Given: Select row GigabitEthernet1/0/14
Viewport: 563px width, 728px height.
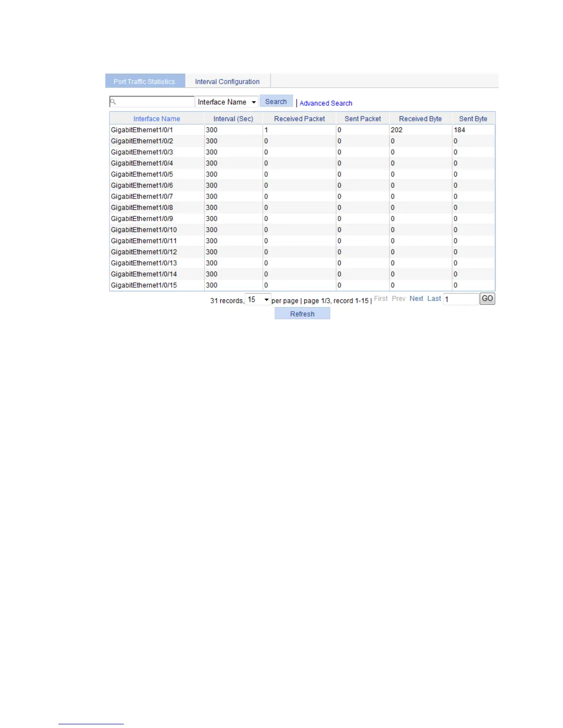Looking at the screenshot, I should pyautogui.click(x=302, y=274).
